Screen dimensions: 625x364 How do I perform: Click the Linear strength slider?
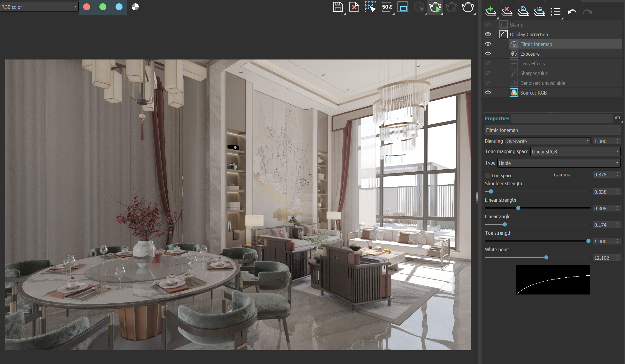click(x=538, y=208)
